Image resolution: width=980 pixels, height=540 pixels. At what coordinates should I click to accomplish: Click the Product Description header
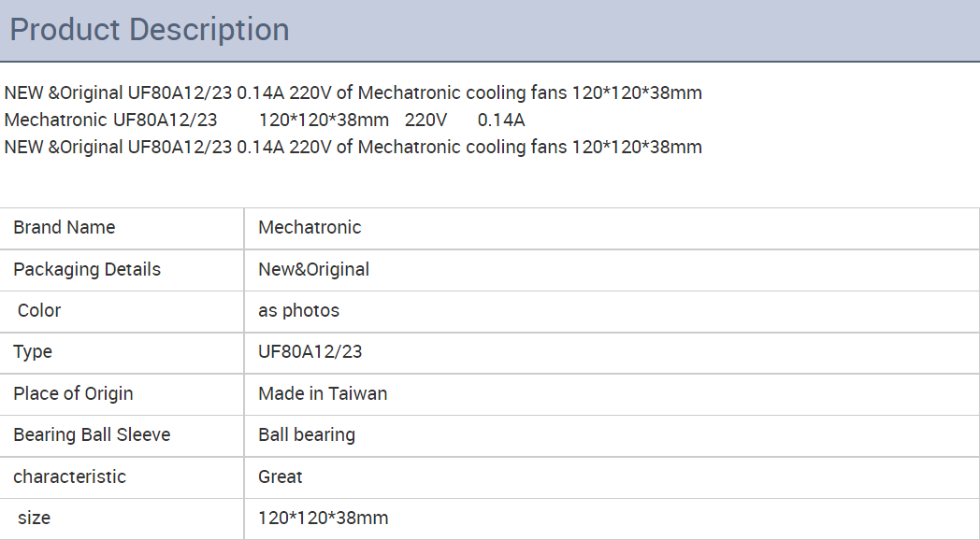coord(150,30)
